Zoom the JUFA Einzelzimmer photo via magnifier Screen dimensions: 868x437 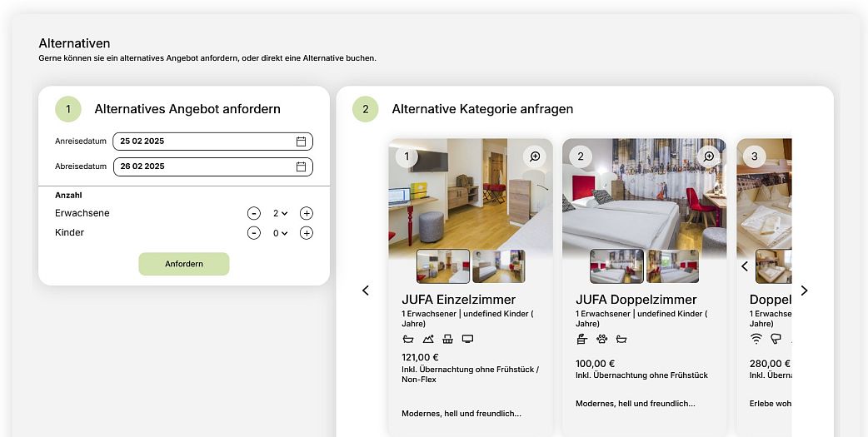point(535,156)
